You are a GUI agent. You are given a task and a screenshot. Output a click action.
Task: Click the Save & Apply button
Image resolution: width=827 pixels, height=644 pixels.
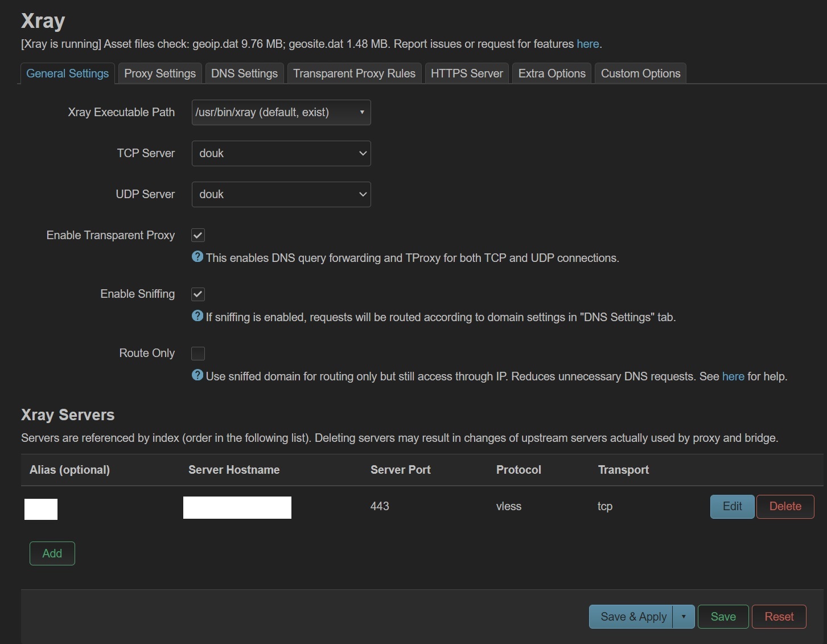(x=631, y=617)
